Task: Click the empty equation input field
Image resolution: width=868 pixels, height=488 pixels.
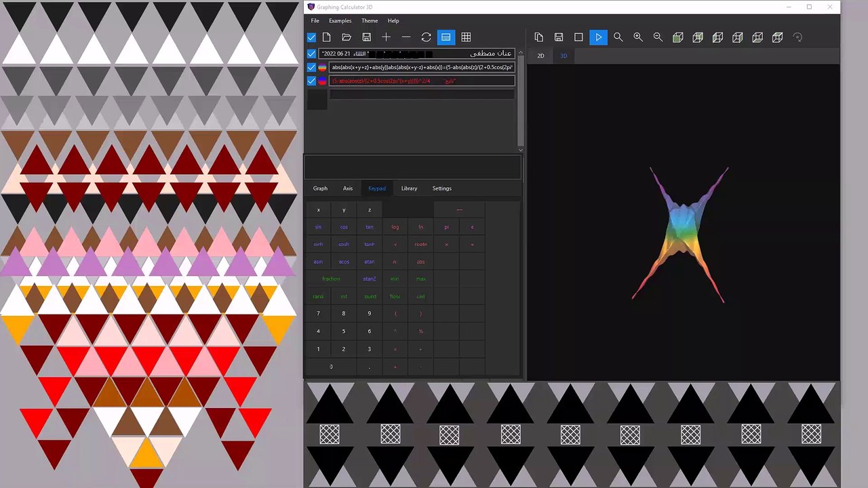Action: click(x=421, y=95)
